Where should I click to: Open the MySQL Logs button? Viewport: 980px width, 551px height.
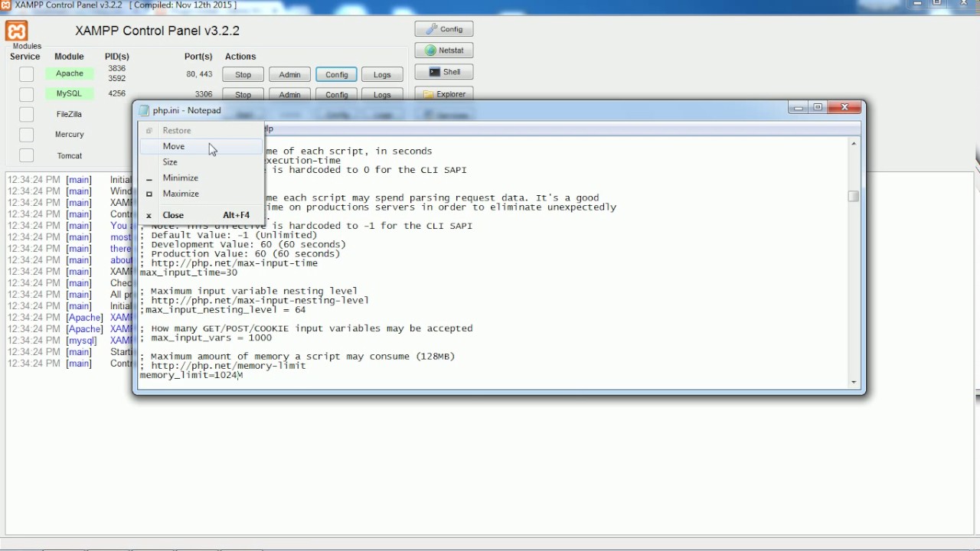tap(382, 95)
